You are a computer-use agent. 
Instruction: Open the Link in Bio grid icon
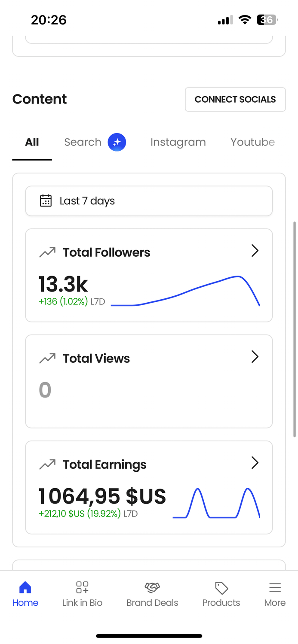click(82, 587)
